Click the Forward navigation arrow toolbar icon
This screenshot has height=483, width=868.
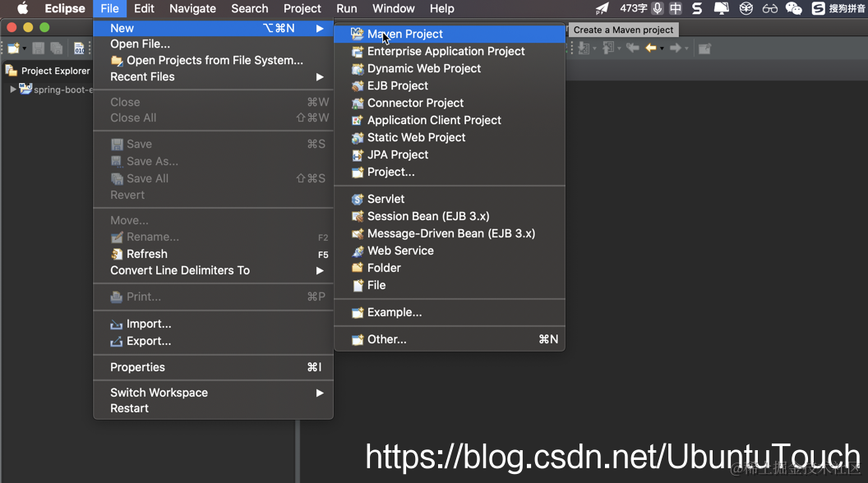(676, 48)
